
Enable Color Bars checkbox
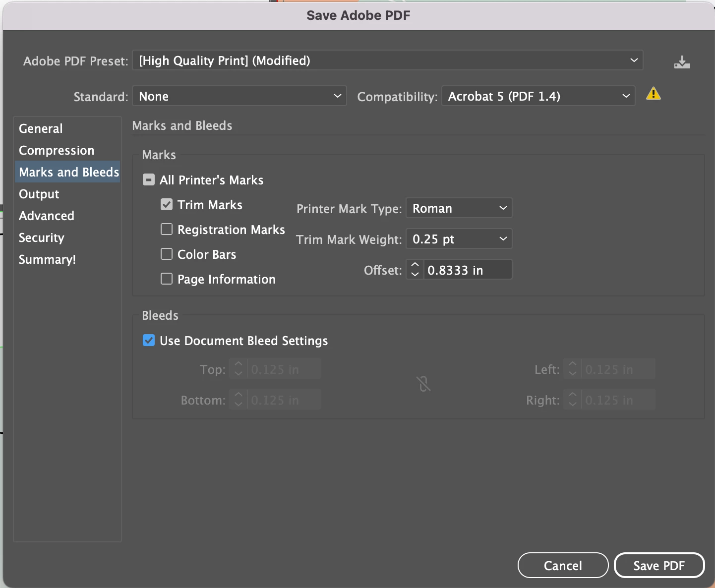pyautogui.click(x=167, y=254)
